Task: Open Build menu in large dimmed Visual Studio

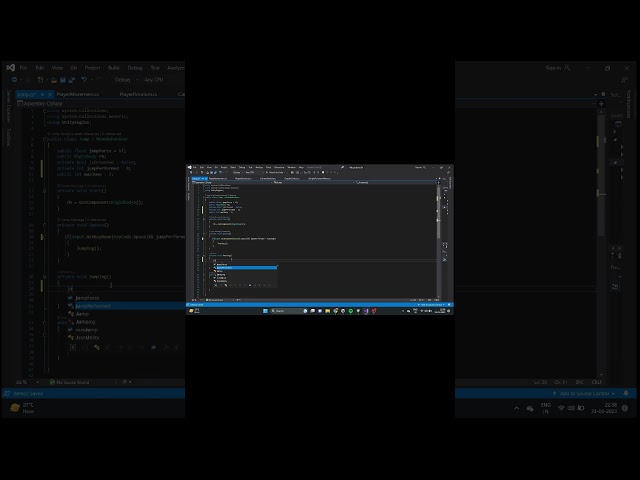Action: coord(113,68)
